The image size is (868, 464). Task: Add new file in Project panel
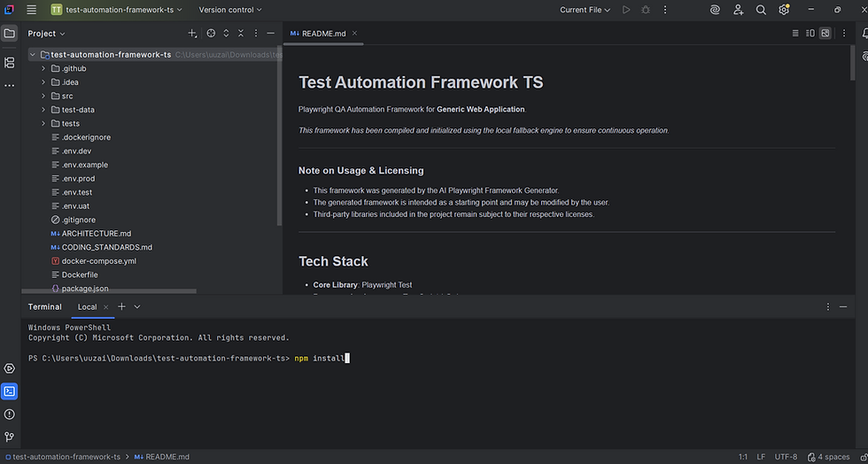tap(192, 34)
